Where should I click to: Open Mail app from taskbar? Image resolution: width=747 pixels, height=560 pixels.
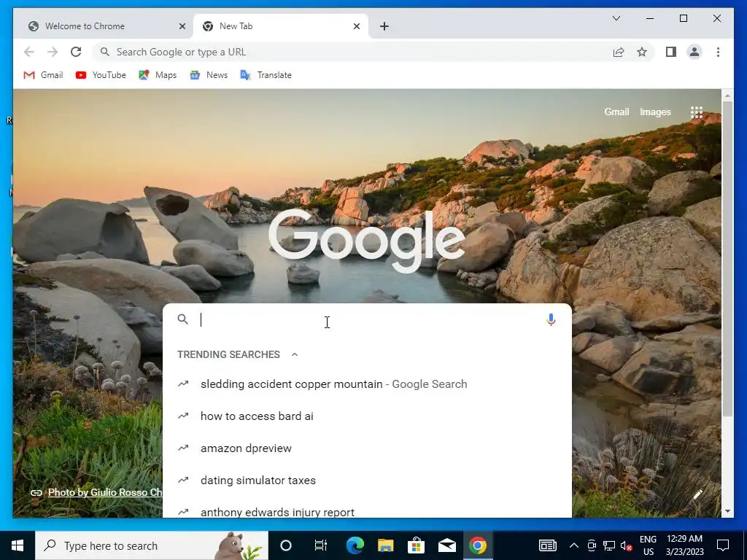(x=447, y=545)
